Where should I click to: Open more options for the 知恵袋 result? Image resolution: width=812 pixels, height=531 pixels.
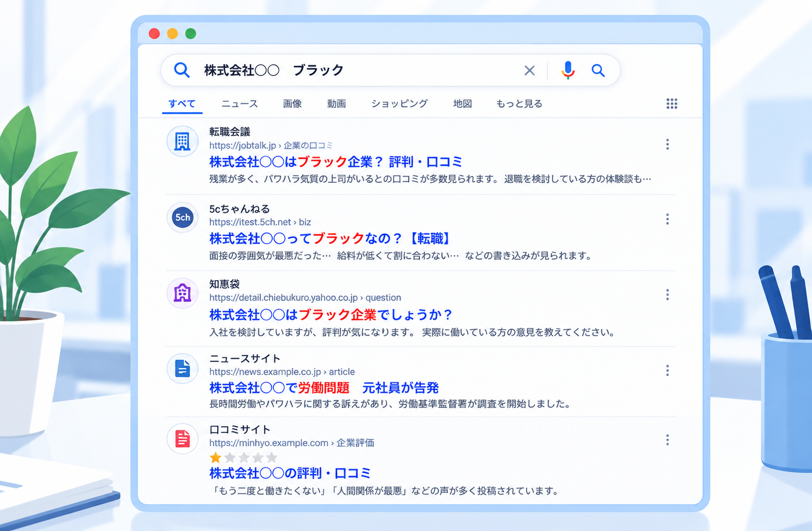tap(668, 295)
